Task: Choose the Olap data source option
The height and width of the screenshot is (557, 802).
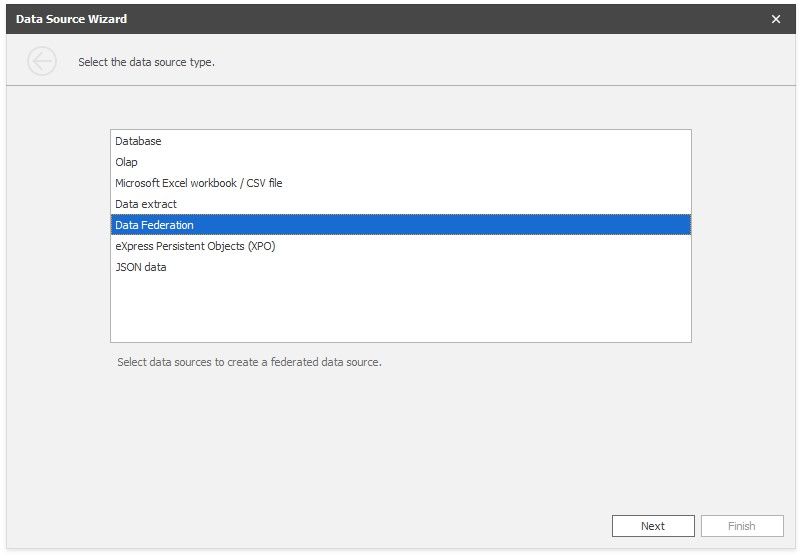Action: point(126,162)
